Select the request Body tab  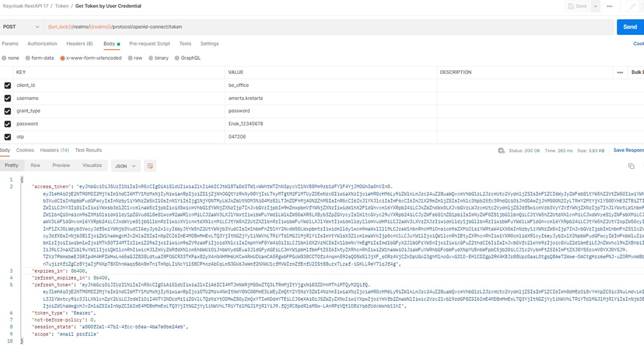point(111,43)
